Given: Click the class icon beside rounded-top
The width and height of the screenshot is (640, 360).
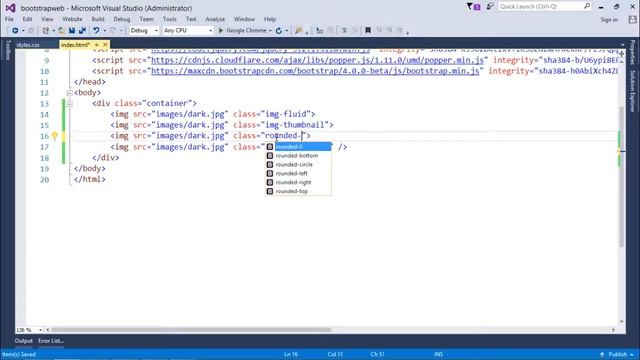Looking at the screenshot, I should (x=270, y=191).
